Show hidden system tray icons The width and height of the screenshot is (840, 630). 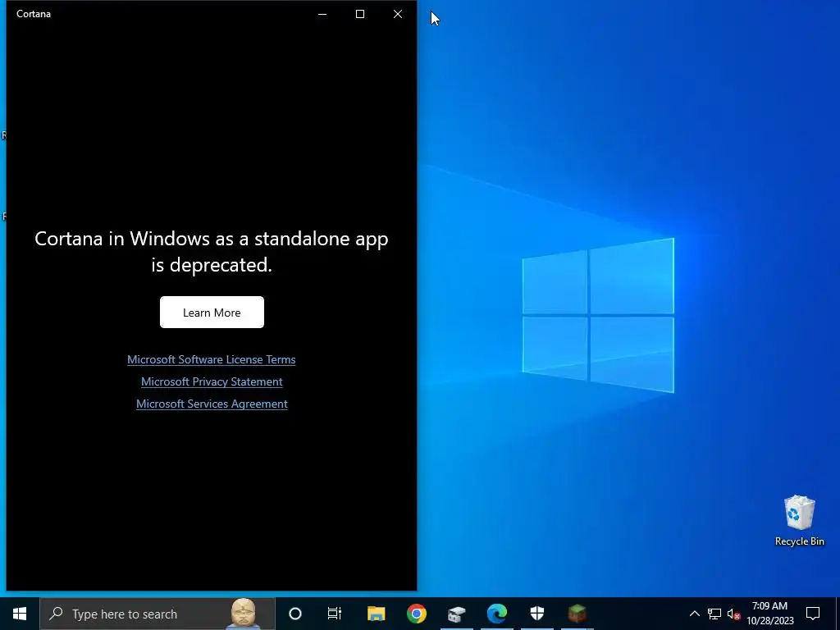pyautogui.click(x=694, y=614)
